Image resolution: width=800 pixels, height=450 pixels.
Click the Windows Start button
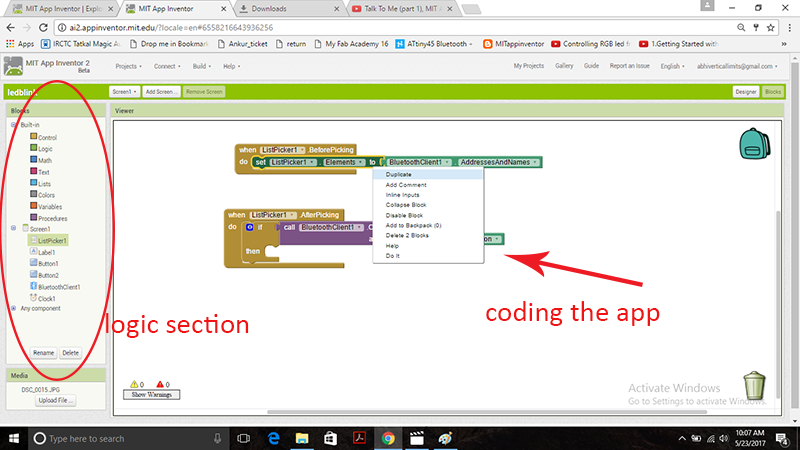[14, 438]
